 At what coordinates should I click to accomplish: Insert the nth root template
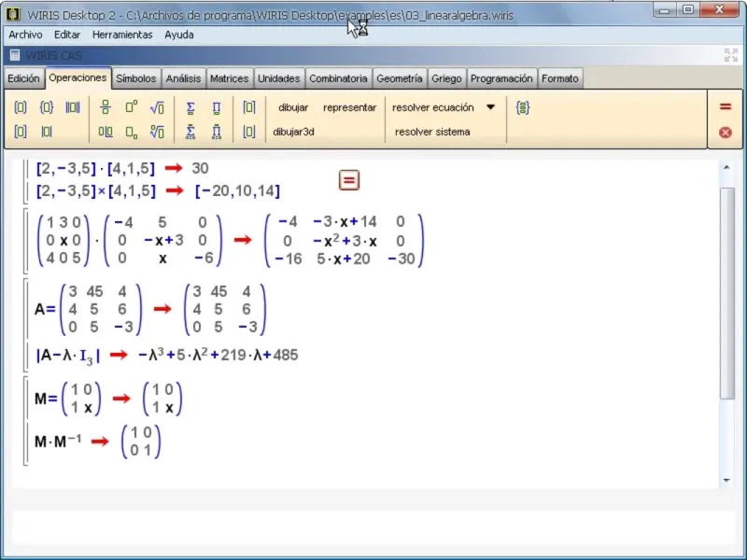pyautogui.click(x=157, y=132)
